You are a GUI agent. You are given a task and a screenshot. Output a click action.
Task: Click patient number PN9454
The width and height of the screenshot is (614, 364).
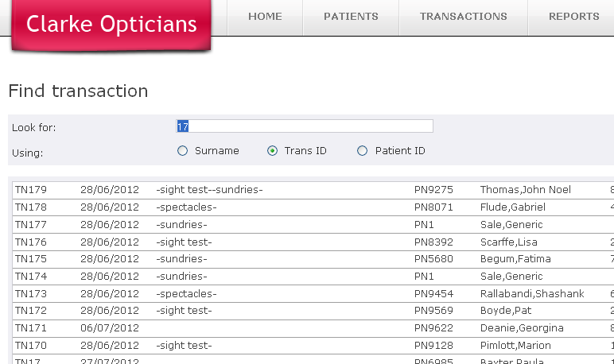(x=433, y=294)
